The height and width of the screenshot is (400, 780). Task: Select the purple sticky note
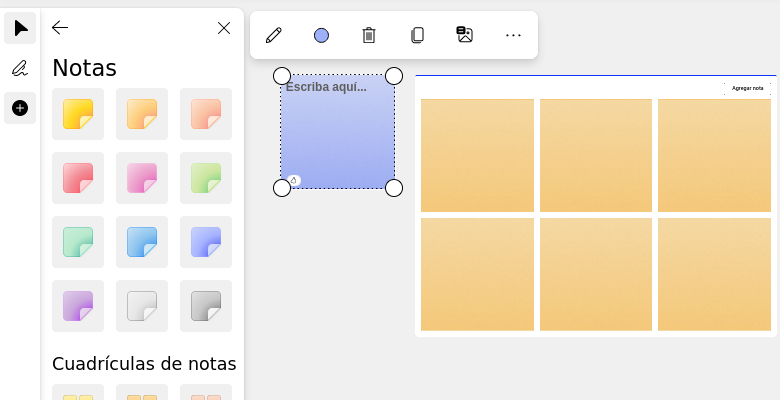click(x=78, y=306)
